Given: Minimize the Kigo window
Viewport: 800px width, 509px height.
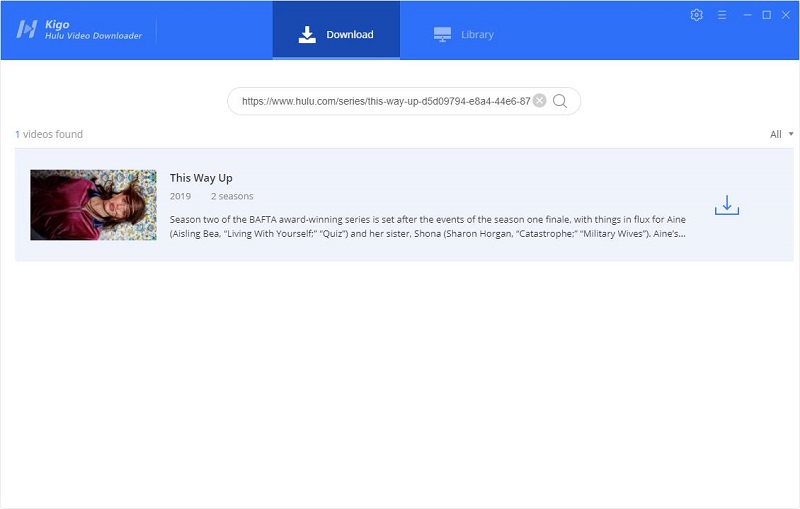Looking at the screenshot, I should pos(747,15).
